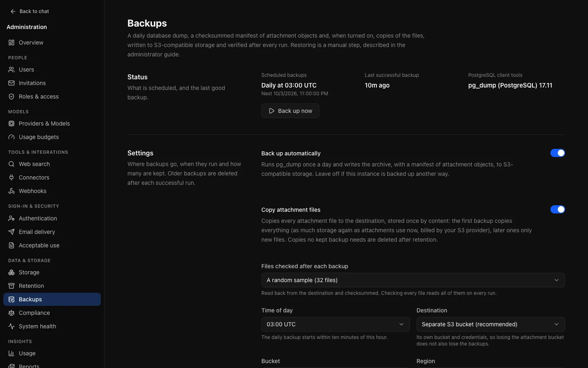Screen dimensions: 588x368
Task: Start a backup with Back up now
Action: pos(290,111)
